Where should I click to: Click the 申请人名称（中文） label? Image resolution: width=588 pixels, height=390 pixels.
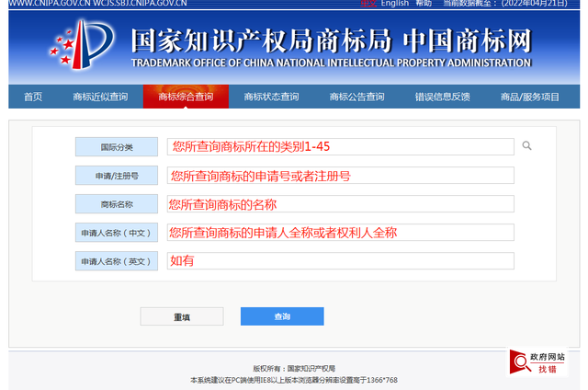pyautogui.click(x=117, y=233)
